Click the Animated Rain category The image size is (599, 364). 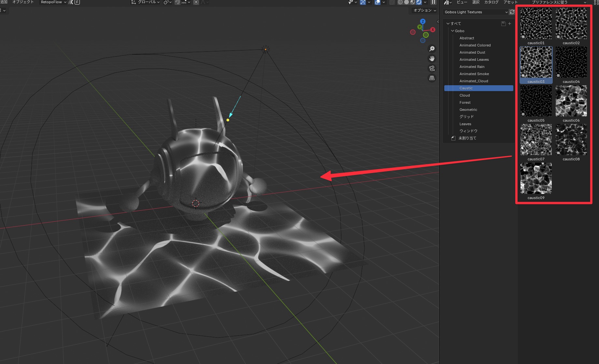(x=472, y=66)
